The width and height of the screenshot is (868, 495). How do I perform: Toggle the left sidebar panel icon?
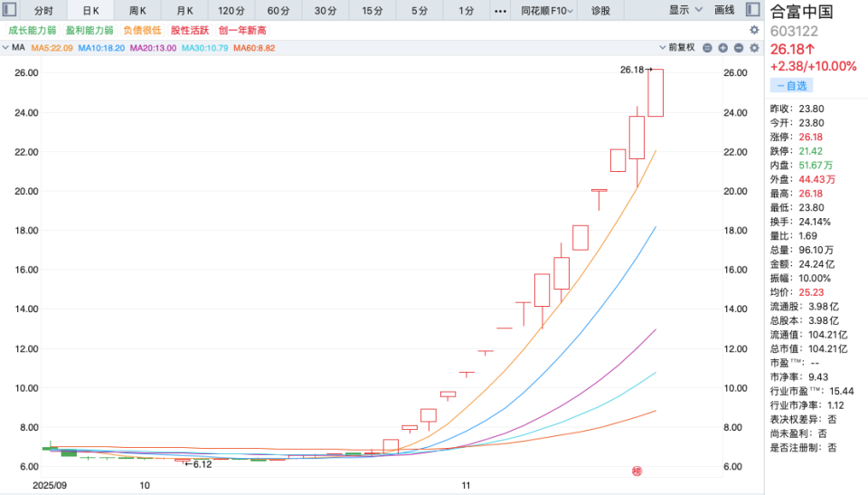9,9
